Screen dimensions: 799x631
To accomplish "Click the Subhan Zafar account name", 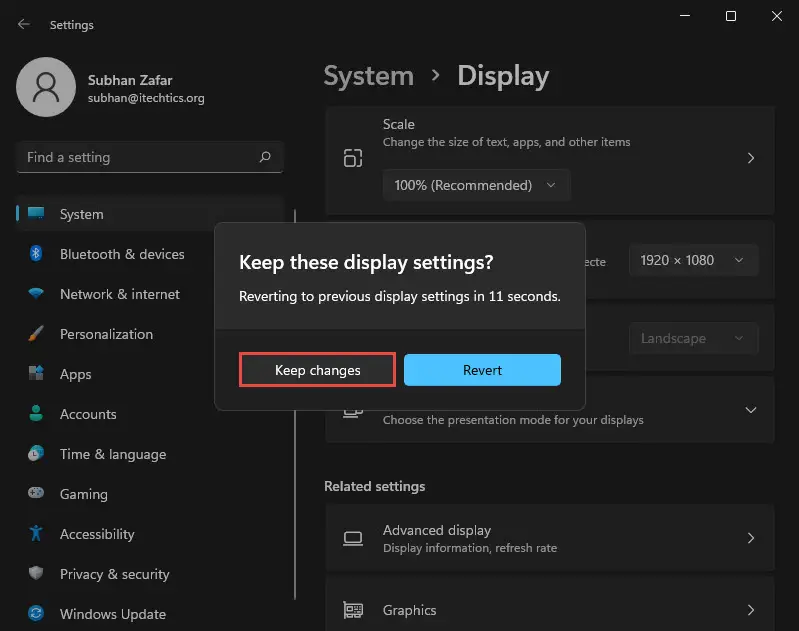I will coord(130,80).
